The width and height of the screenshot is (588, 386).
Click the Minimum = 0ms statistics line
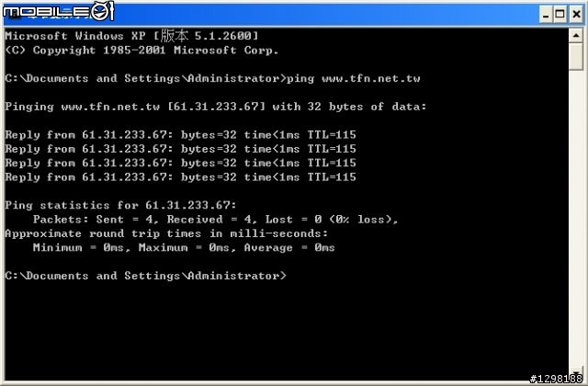click(184, 247)
